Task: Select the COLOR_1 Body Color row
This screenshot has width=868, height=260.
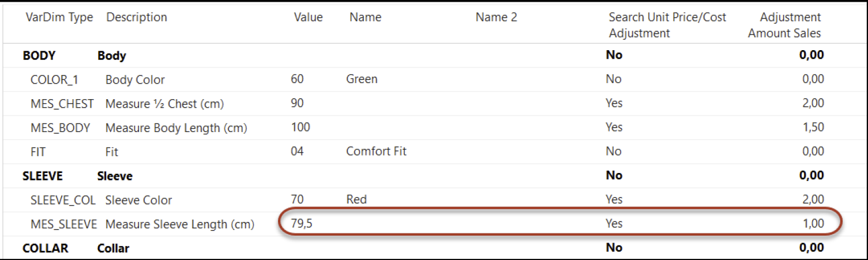Action: point(424,79)
